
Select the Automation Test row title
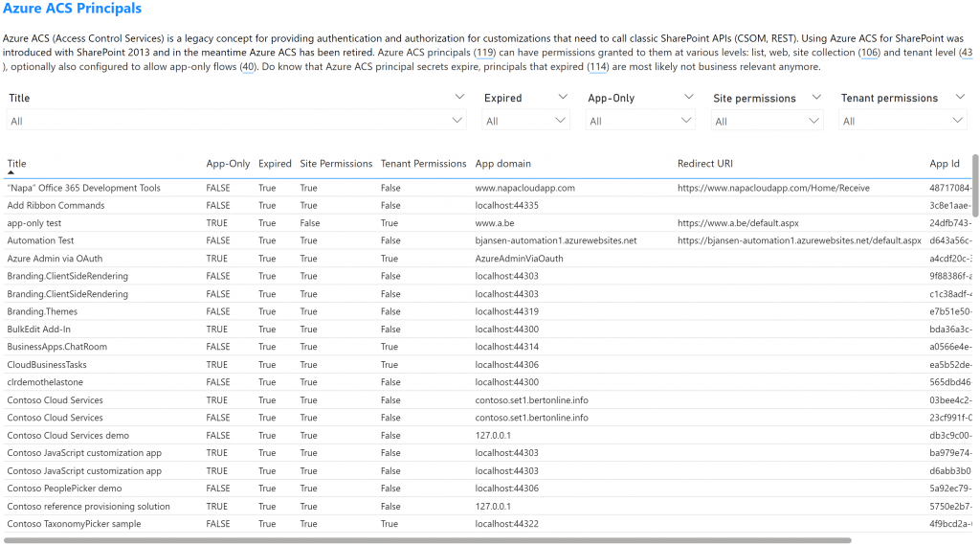click(40, 240)
